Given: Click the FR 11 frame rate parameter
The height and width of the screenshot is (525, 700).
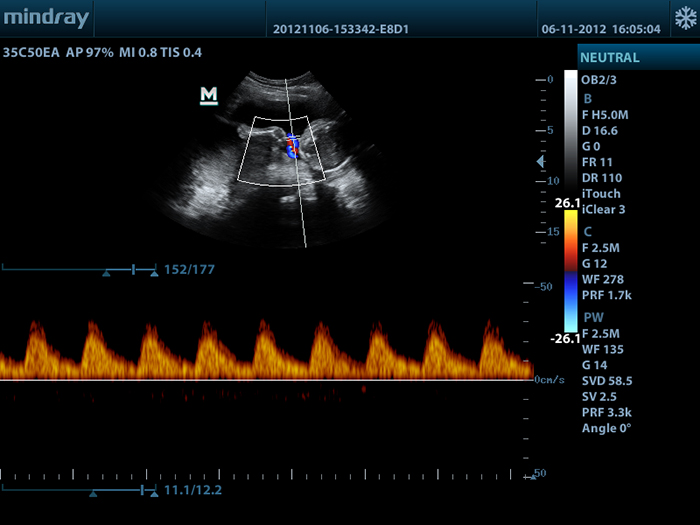Looking at the screenshot, I should [597, 162].
